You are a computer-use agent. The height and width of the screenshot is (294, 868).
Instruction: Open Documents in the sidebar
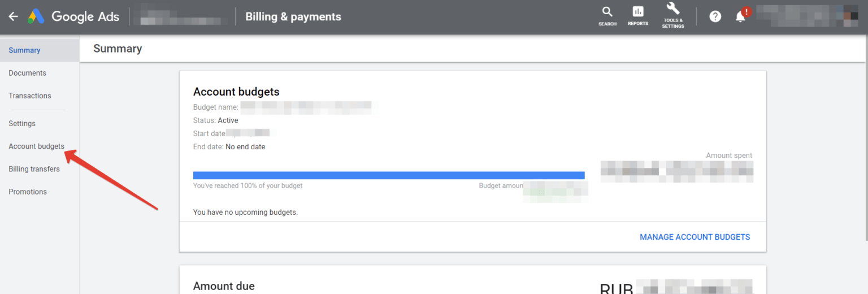pos(27,73)
